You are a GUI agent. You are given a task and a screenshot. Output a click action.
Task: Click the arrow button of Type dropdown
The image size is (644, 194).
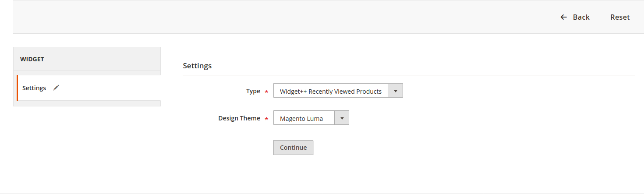(395, 91)
